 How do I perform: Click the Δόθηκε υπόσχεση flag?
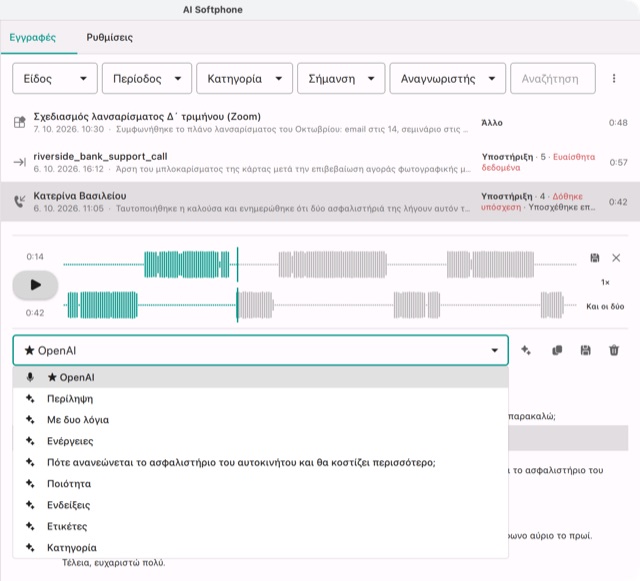[532, 202]
